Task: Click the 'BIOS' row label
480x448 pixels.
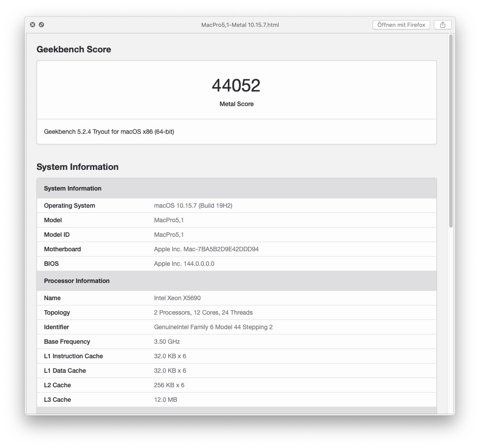Action: 52,264
